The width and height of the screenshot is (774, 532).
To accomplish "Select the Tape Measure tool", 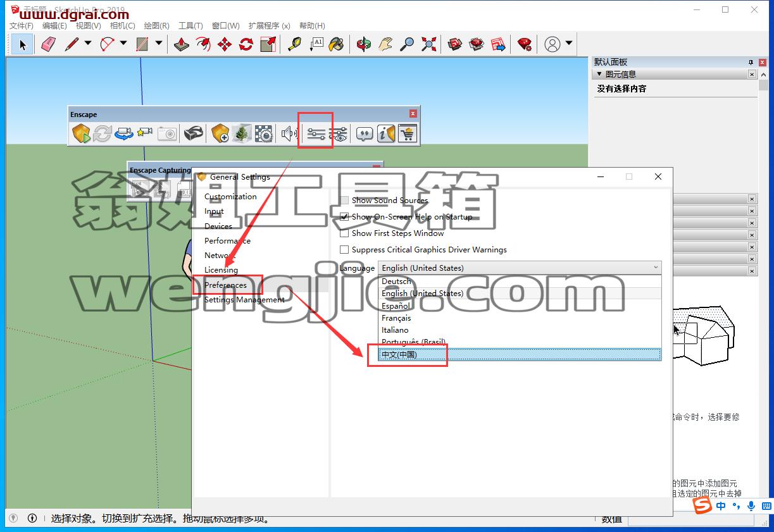I will point(294,44).
